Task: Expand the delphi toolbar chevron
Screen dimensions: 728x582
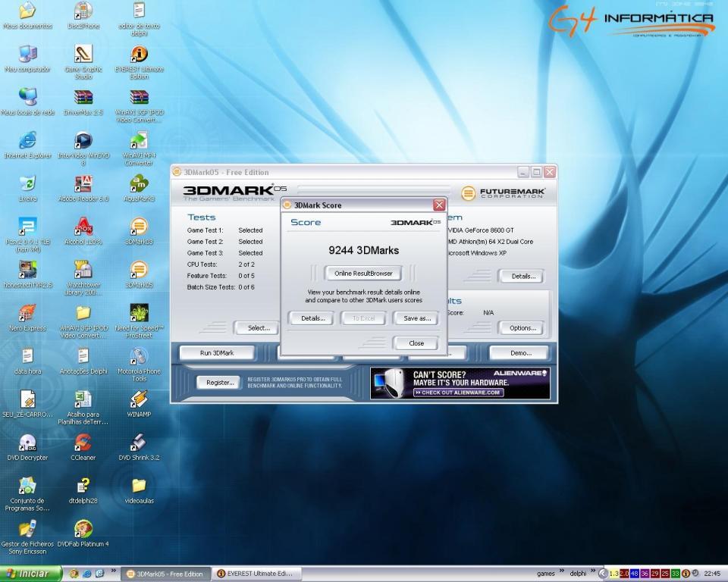Action: click(x=593, y=571)
